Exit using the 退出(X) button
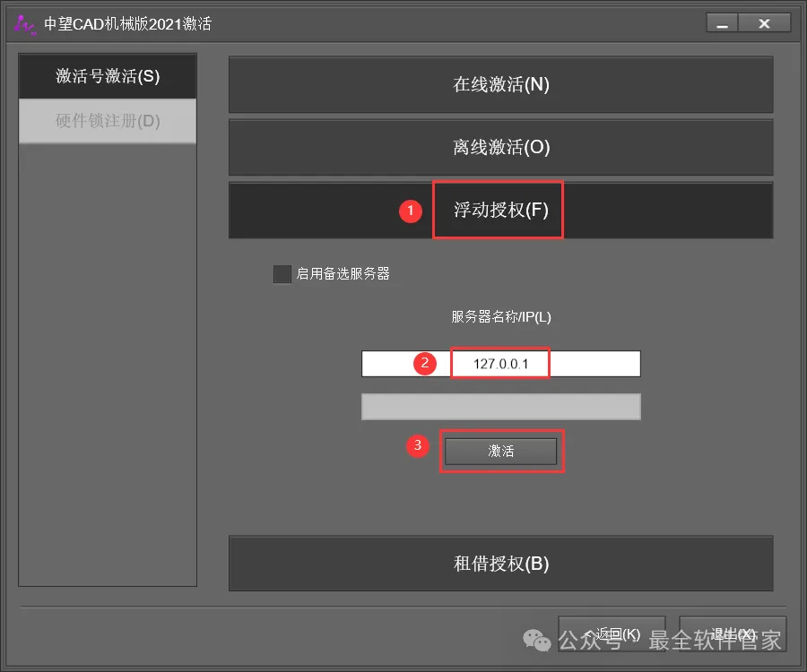This screenshot has height=672, width=807. pyautogui.click(x=733, y=634)
